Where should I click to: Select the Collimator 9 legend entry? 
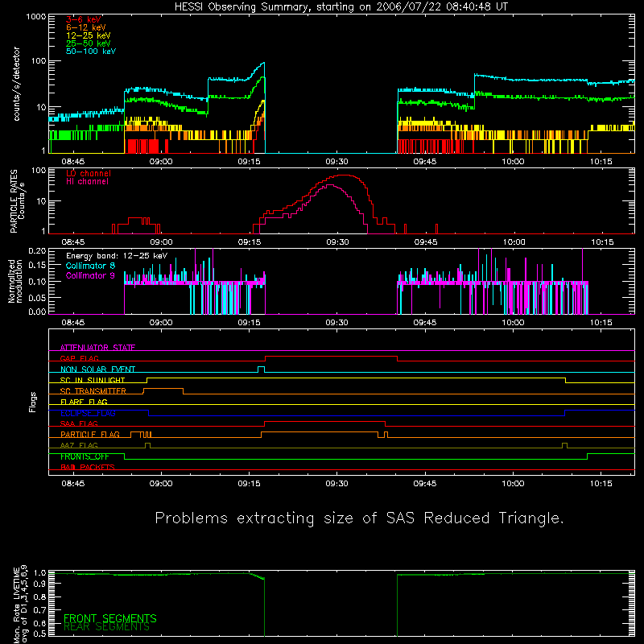90,275
